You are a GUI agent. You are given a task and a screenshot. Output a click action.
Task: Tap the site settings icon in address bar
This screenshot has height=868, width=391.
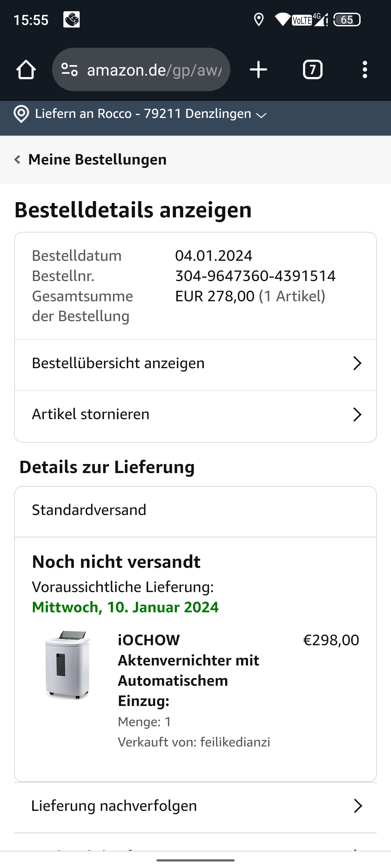pyautogui.click(x=70, y=69)
